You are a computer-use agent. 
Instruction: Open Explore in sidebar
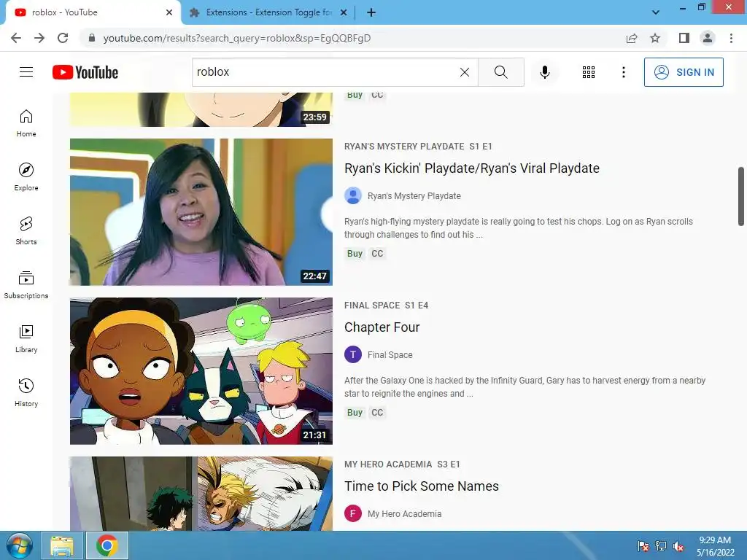(x=26, y=177)
